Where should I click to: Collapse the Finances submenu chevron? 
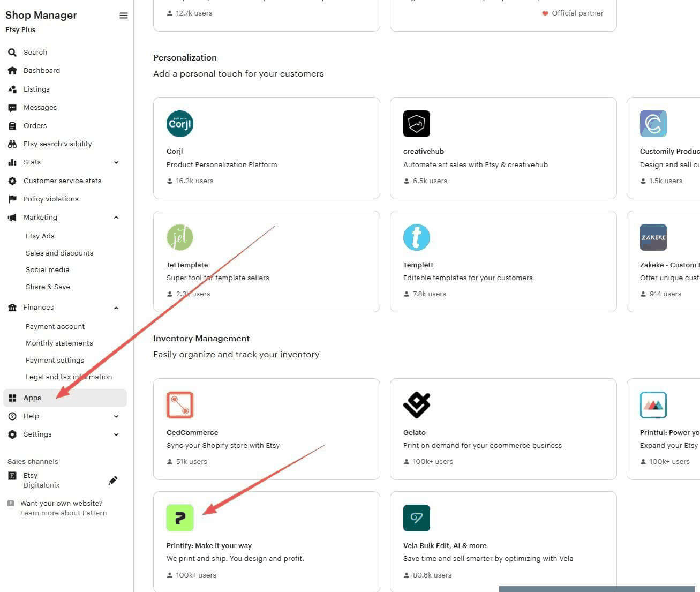coord(116,308)
